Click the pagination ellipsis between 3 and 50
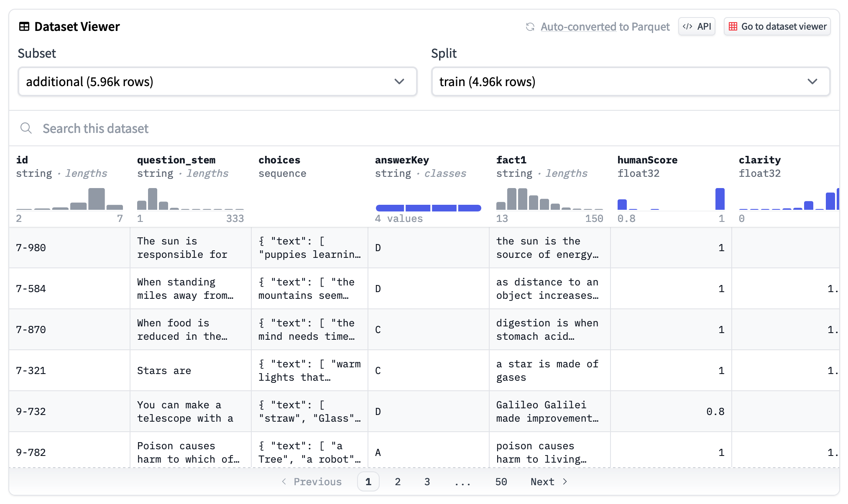The image size is (848, 504). coord(462,481)
